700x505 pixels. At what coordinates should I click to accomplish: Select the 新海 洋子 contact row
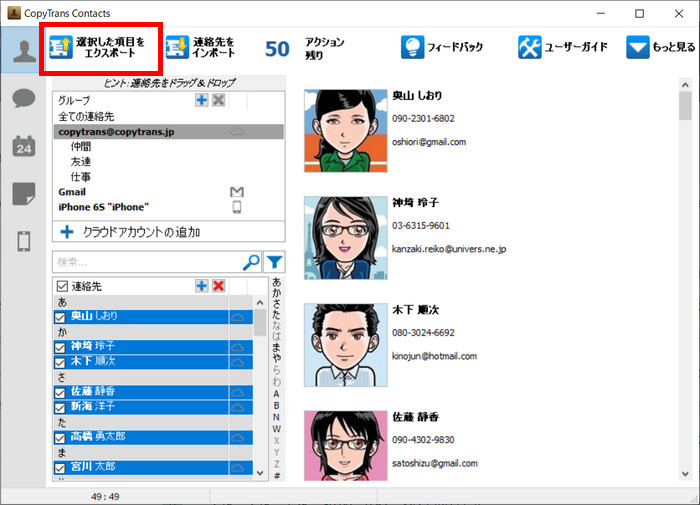153,407
